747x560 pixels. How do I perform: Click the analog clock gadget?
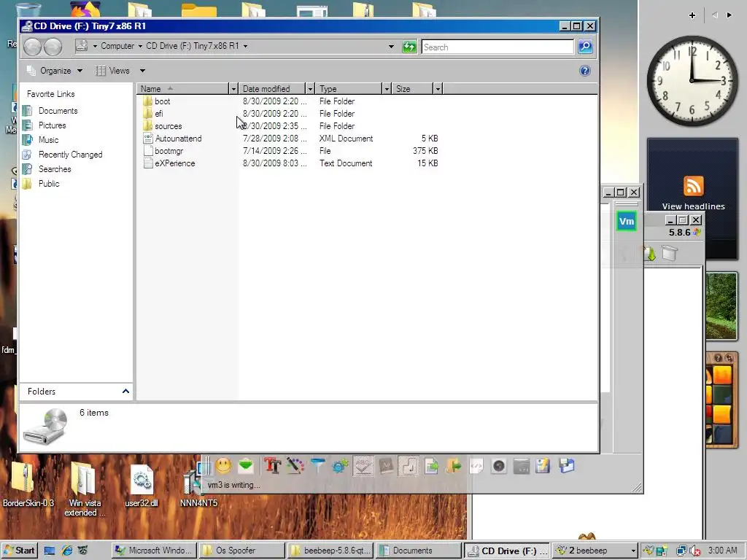(x=692, y=82)
